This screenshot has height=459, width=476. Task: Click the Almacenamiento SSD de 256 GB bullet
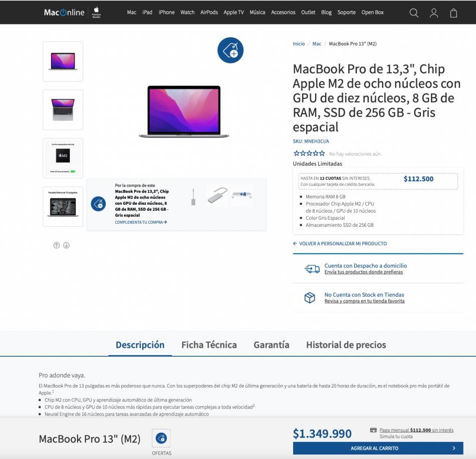(x=339, y=225)
